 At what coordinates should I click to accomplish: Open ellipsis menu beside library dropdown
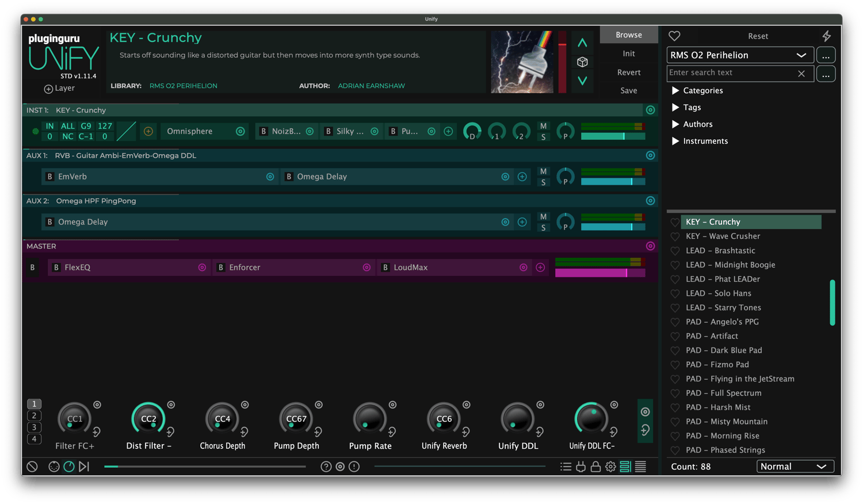pyautogui.click(x=826, y=55)
